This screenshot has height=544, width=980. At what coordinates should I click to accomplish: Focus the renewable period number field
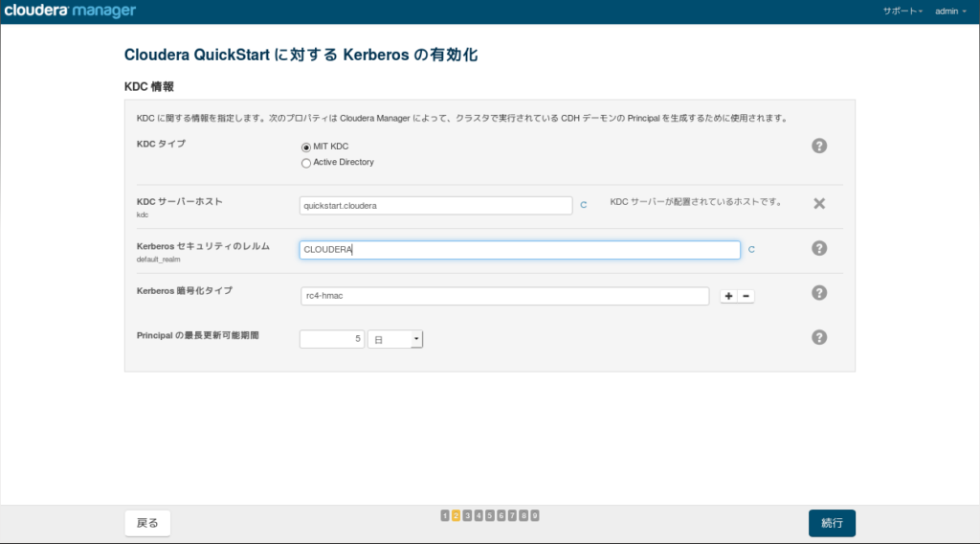pyautogui.click(x=332, y=339)
